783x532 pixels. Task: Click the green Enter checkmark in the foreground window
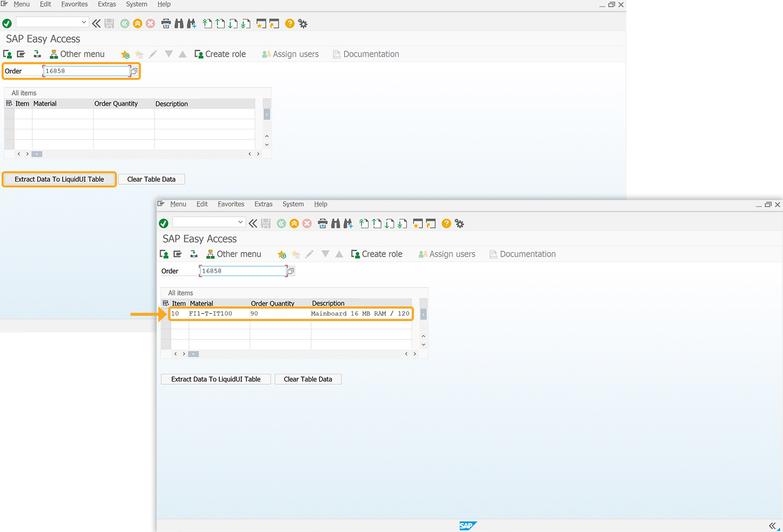tap(163, 223)
